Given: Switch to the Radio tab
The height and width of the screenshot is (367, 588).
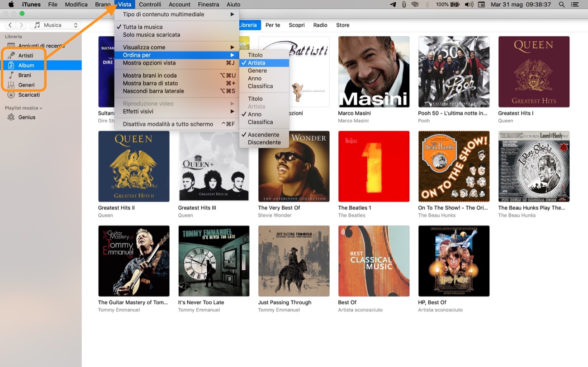Looking at the screenshot, I should (320, 25).
